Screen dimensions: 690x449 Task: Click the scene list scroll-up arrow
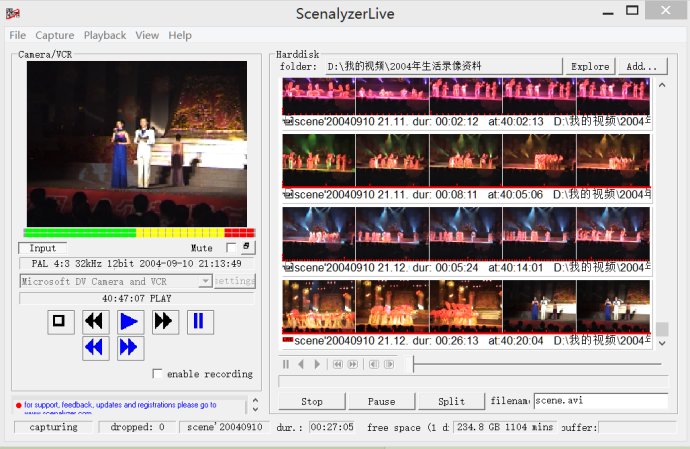coord(662,85)
